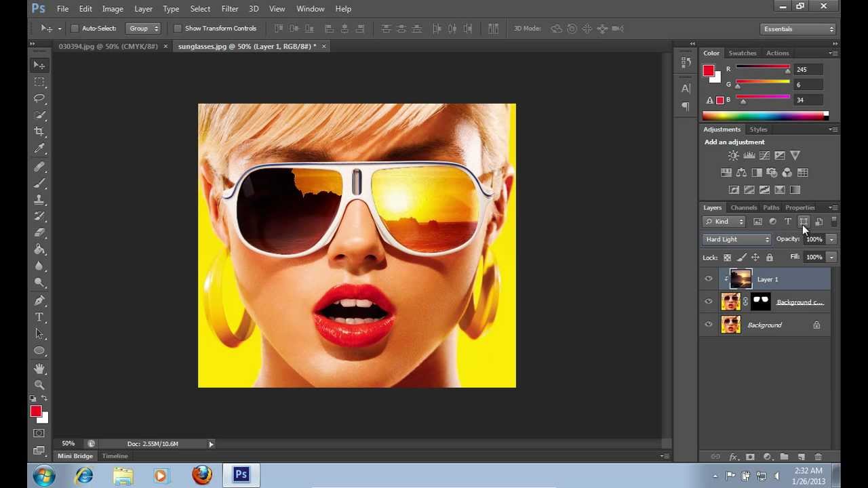Select the Healing Brush tool
The image size is (868, 488).
tap(39, 167)
